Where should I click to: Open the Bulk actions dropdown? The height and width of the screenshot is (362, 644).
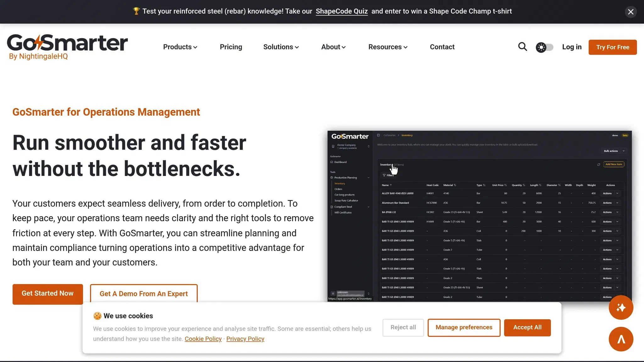[x=613, y=151]
